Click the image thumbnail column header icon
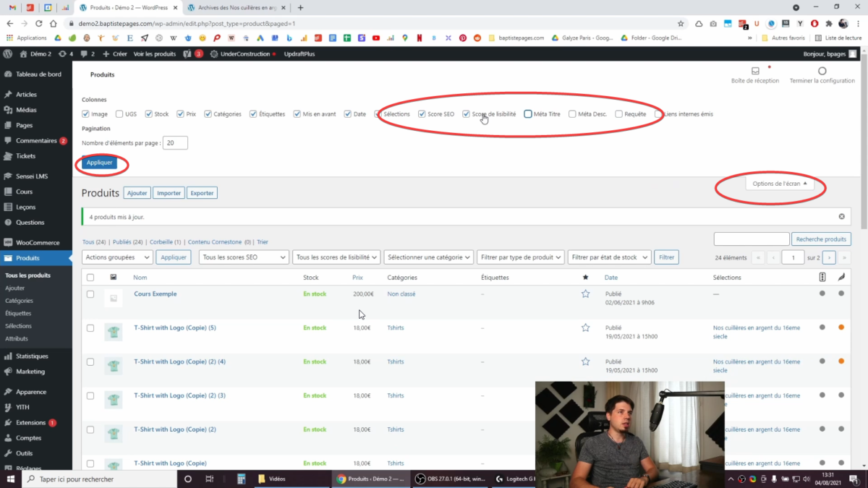Image resolution: width=868 pixels, height=488 pixels. [x=113, y=278]
